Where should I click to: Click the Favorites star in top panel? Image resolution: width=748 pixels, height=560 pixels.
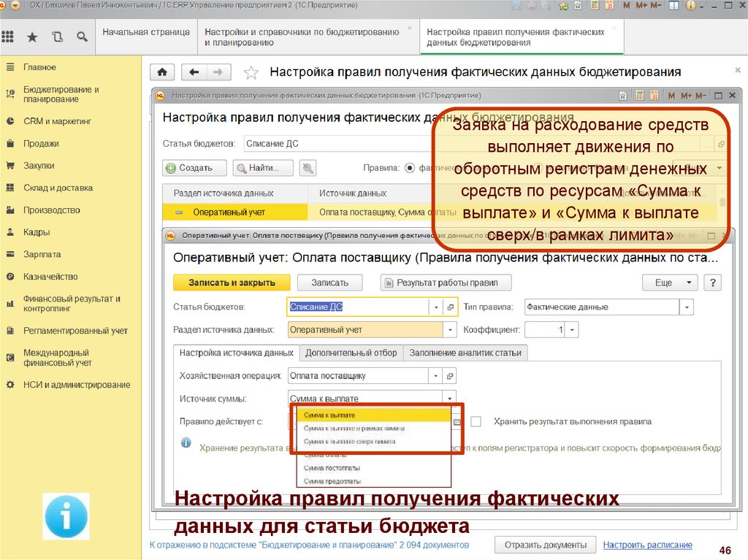point(32,37)
